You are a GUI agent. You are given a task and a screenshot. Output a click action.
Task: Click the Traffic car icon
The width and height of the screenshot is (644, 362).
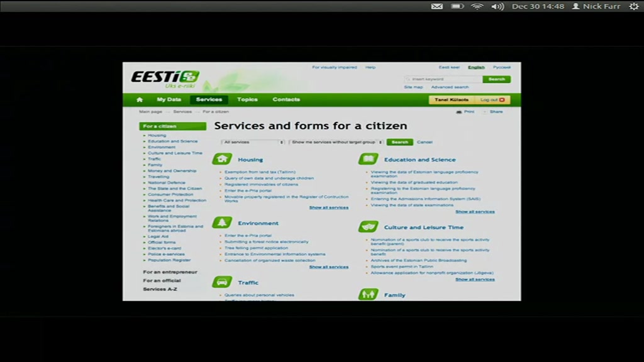click(x=222, y=282)
